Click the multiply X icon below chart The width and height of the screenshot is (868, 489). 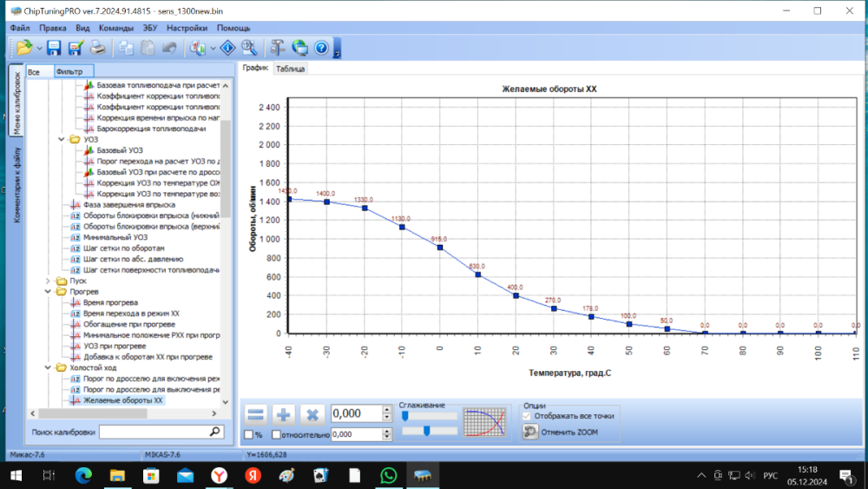[x=313, y=415]
